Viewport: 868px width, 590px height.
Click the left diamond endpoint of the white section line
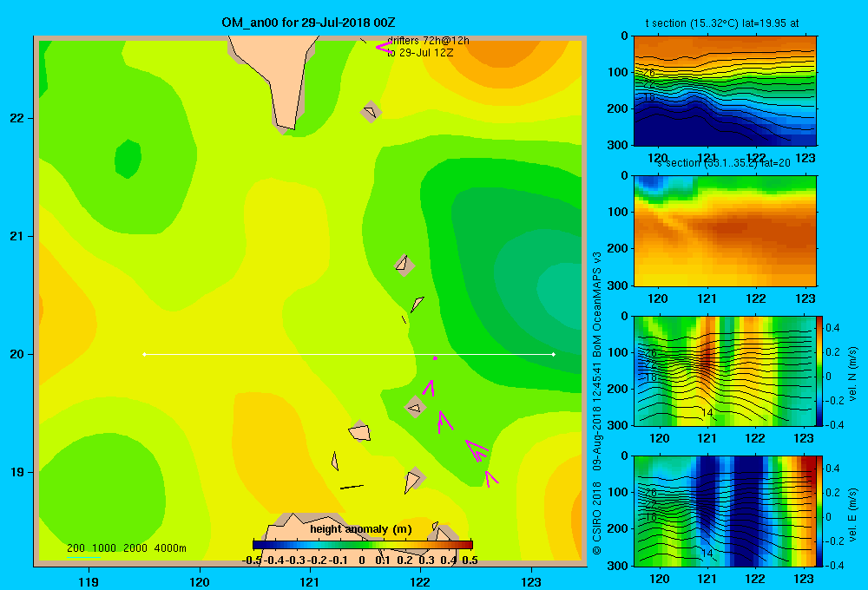point(144,354)
